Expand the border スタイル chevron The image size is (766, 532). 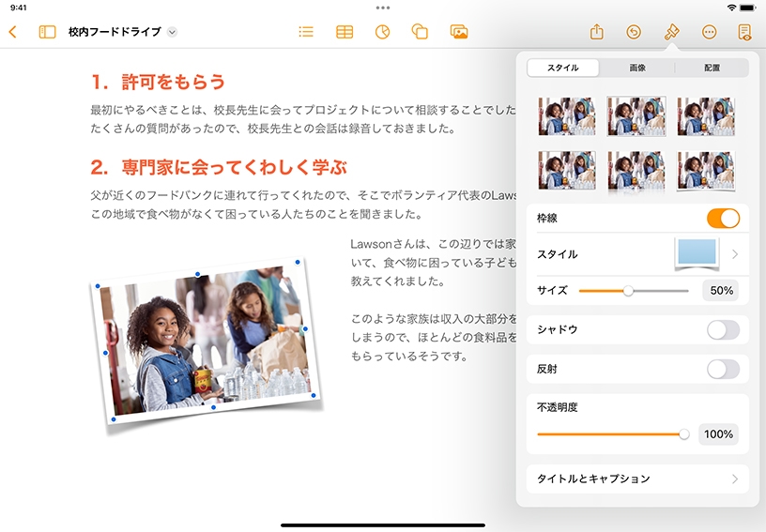click(734, 254)
